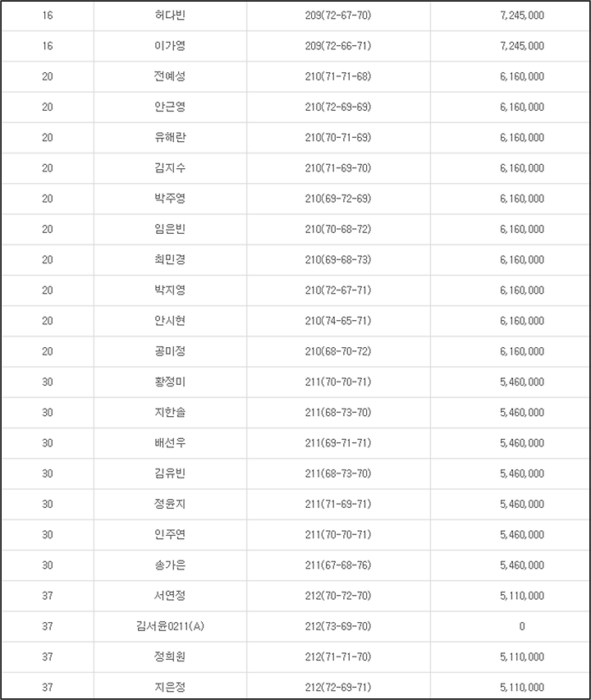The width and height of the screenshot is (591, 700).
Task: Select score 211(67-68-76) for 송가은
Action: click(x=338, y=565)
